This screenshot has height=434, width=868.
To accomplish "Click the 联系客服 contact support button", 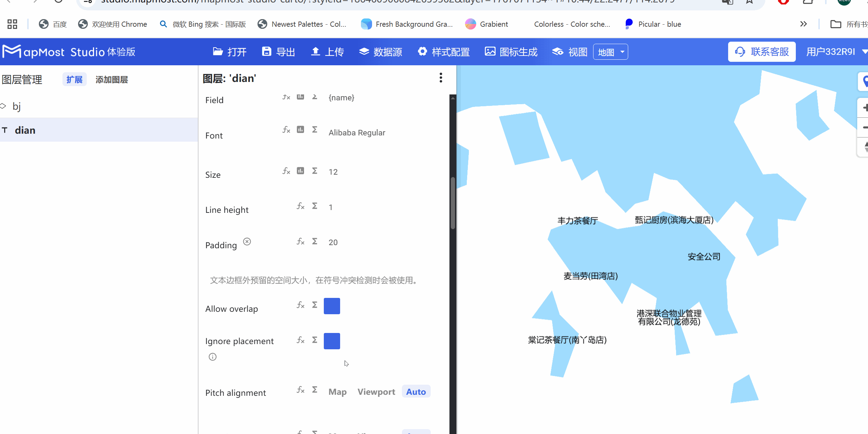I will coord(762,51).
